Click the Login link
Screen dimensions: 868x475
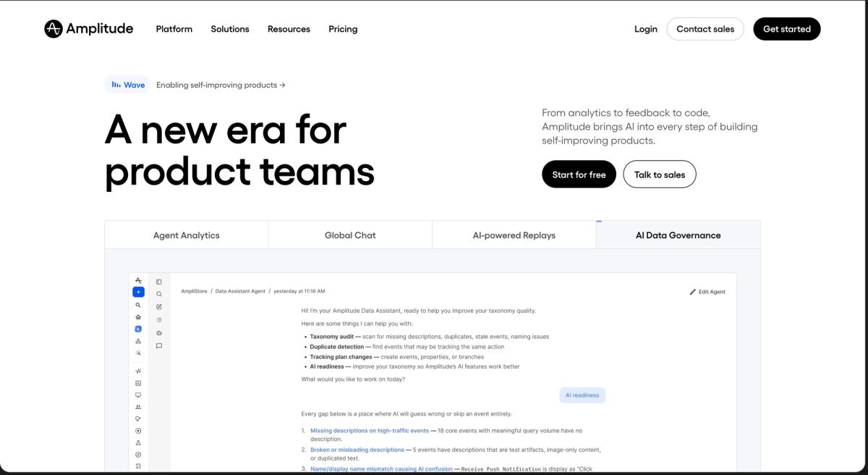click(646, 29)
